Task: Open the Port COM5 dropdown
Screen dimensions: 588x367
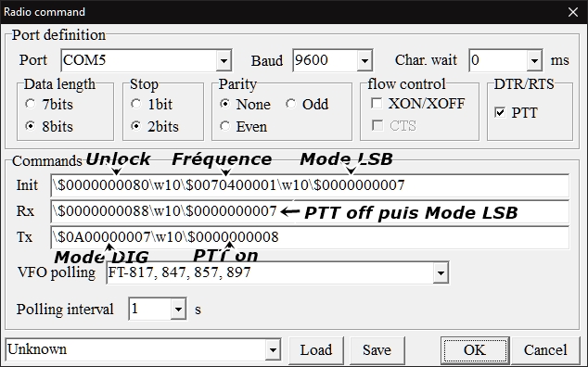Action: point(224,60)
